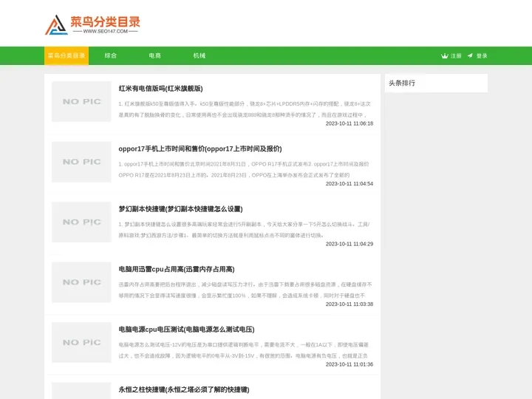Click the 头条排行 sidebar heading
Image resolution: width=532 pixels, height=399 pixels.
(x=402, y=83)
